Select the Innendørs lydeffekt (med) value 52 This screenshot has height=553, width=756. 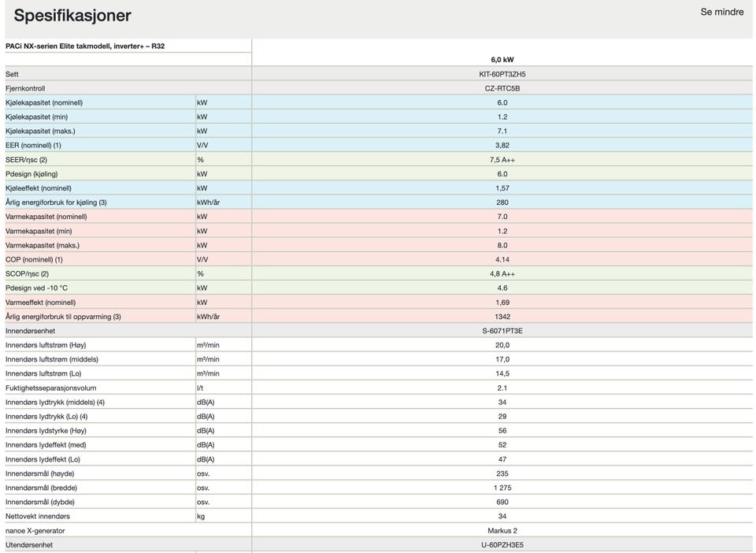[502, 445]
